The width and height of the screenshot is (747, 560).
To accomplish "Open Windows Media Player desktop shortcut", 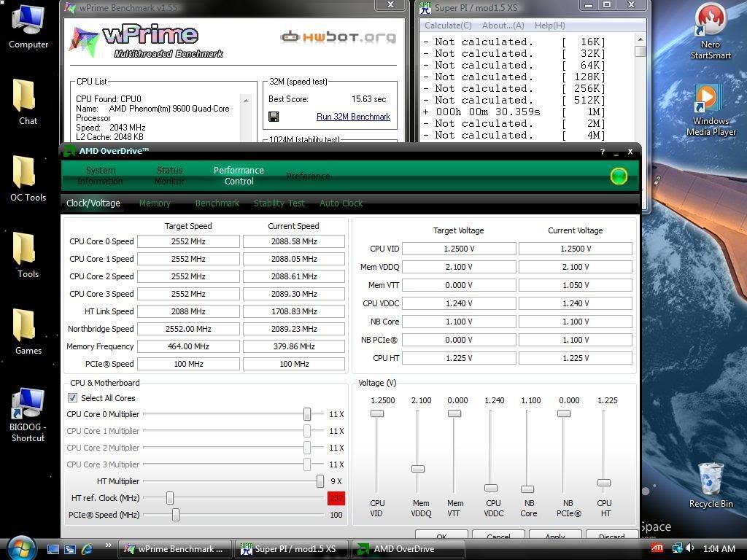I will pos(711,109).
